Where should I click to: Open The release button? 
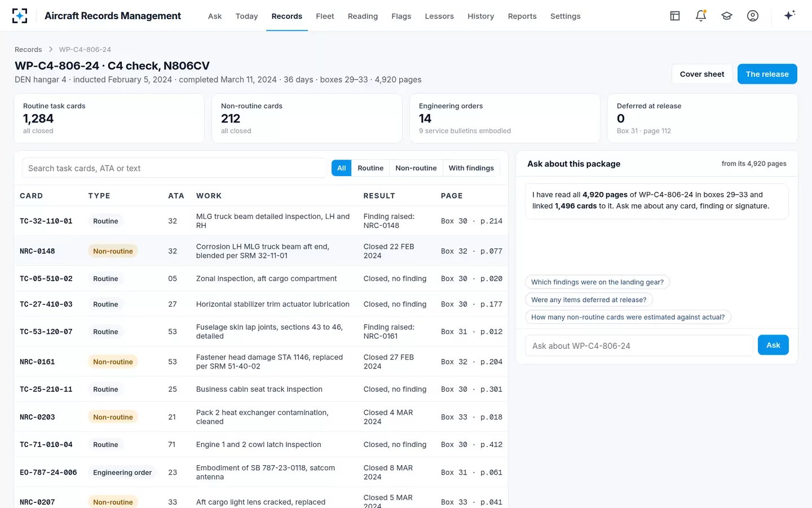tap(767, 74)
